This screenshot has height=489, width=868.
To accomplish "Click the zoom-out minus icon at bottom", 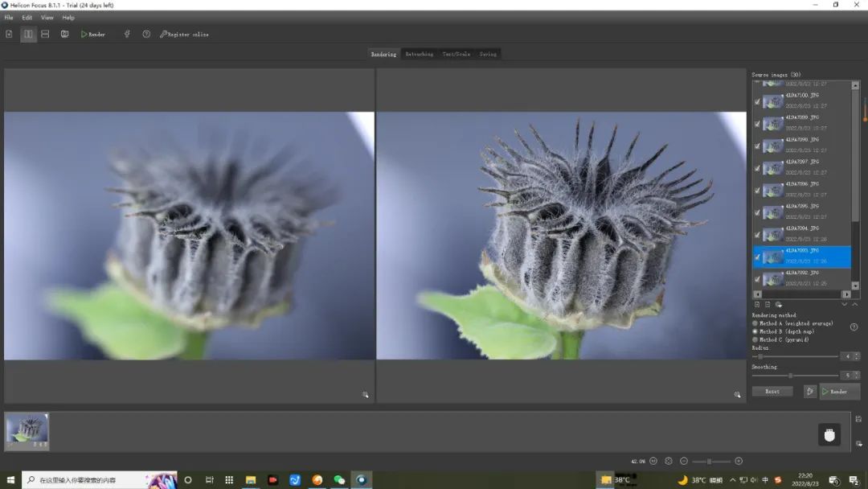I will coord(684,461).
